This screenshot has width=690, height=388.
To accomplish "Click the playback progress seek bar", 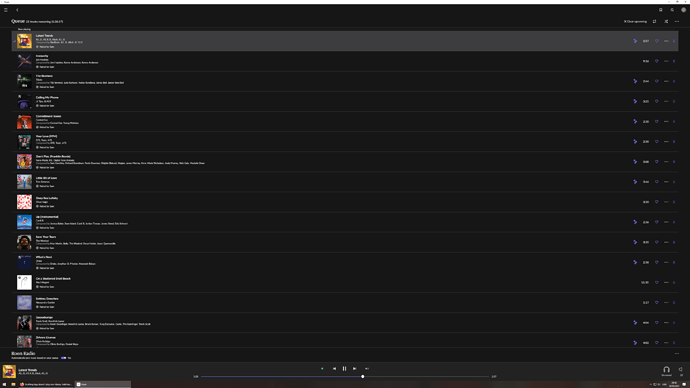I will click(345, 377).
